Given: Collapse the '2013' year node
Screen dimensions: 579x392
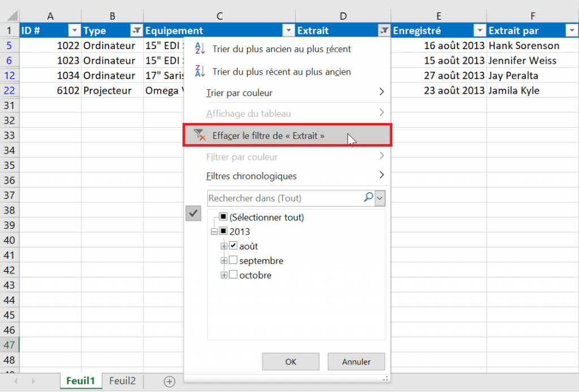Looking at the screenshot, I should [214, 232].
